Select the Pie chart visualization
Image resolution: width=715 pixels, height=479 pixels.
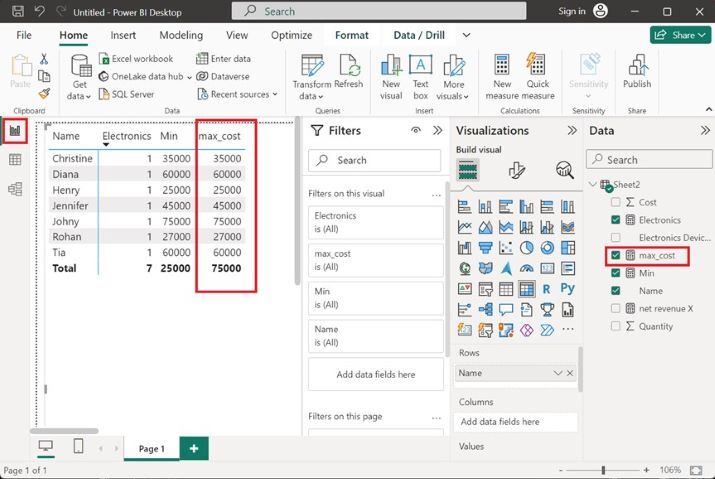click(x=527, y=247)
